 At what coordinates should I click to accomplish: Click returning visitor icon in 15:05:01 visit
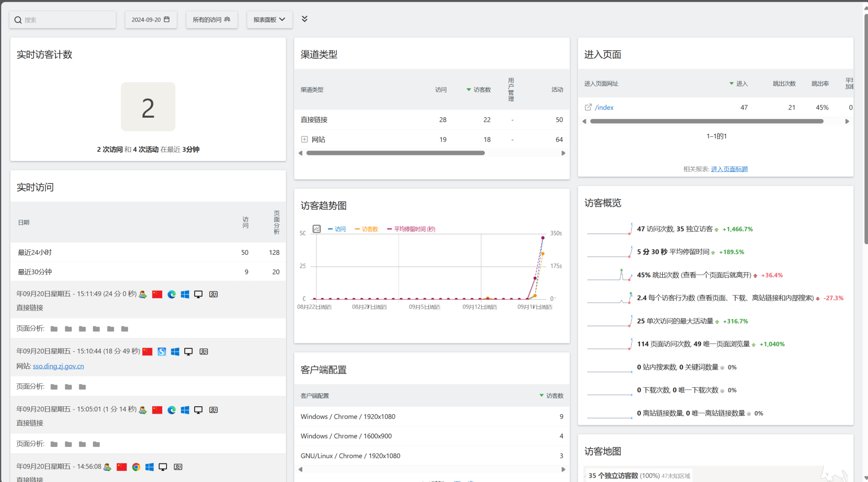(x=143, y=410)
